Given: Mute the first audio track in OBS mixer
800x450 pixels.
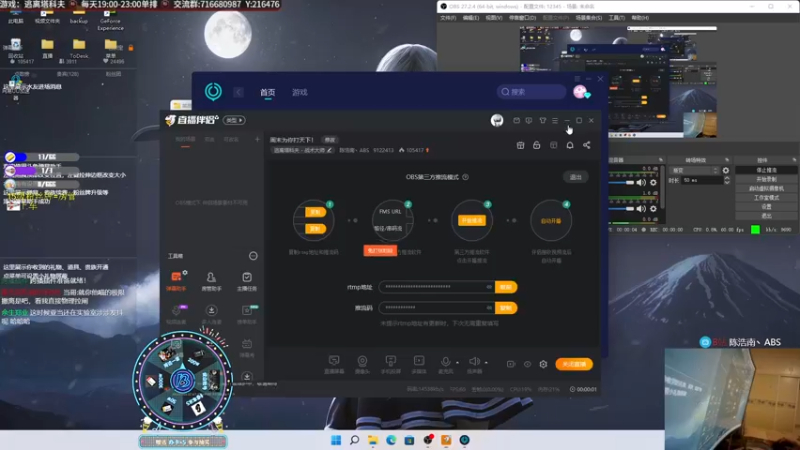Looking at the screenshot, I should coord(641,182).
